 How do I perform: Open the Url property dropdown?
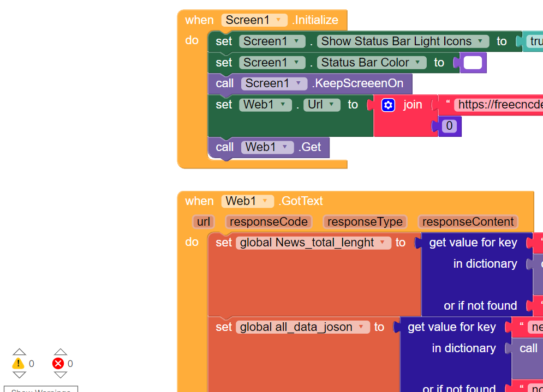(322, 105)
